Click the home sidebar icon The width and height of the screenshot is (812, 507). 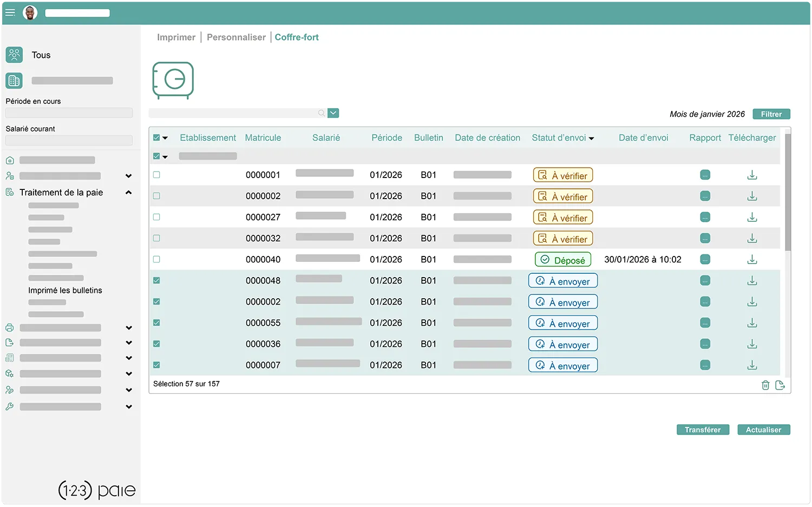(x=10, y=160)
